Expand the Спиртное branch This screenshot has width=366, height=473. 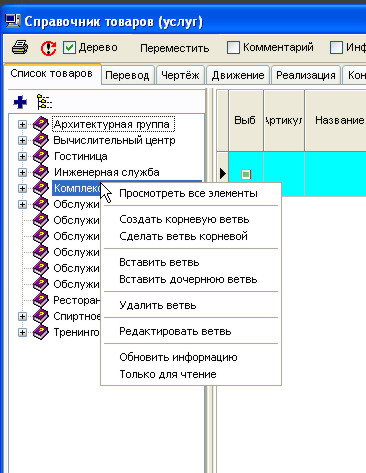[22, 316]
